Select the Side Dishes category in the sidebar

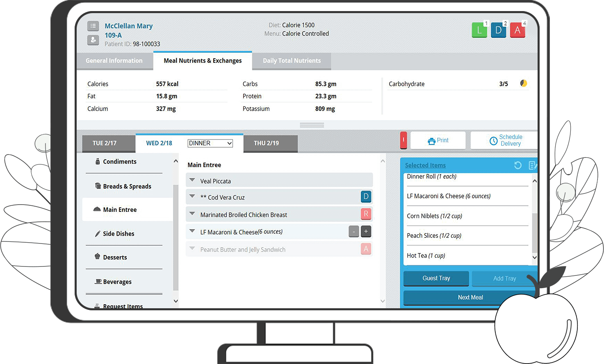[x=119, y=234]
